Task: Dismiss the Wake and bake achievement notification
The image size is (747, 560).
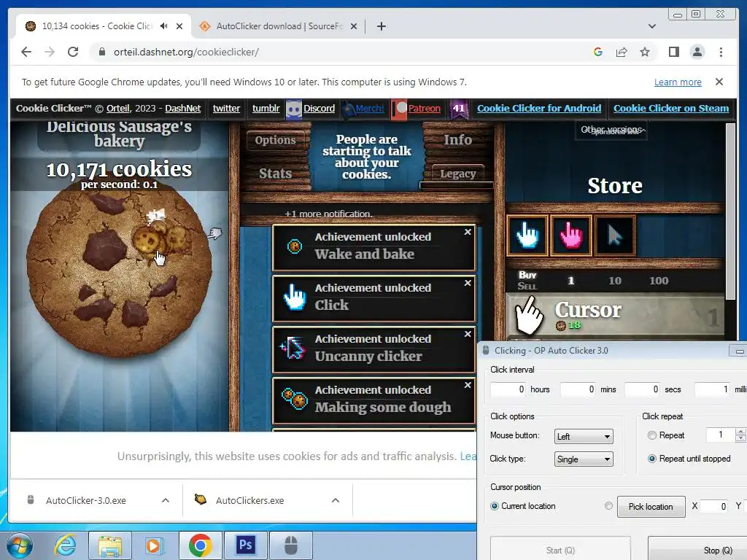Action: coord(468,232)
